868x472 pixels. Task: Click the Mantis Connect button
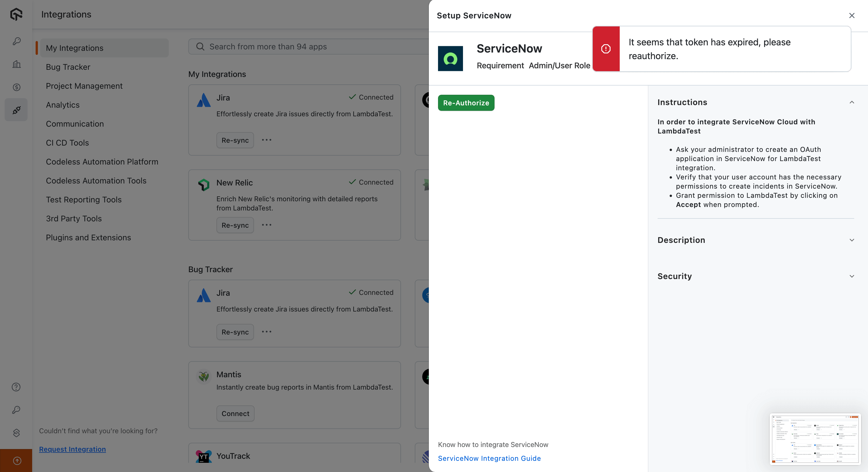(235, 413)
